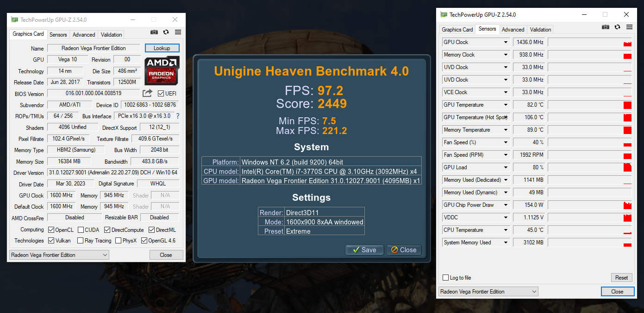Click the BIOS Version field
Screen dimensions: 644x313
click(x=94, y=93)
